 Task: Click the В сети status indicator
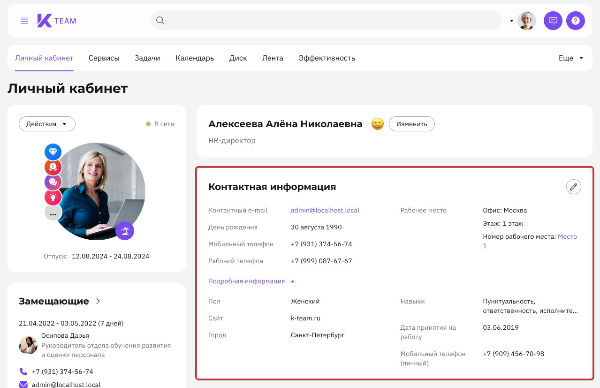pyautogui.click(x=160, y=124)
